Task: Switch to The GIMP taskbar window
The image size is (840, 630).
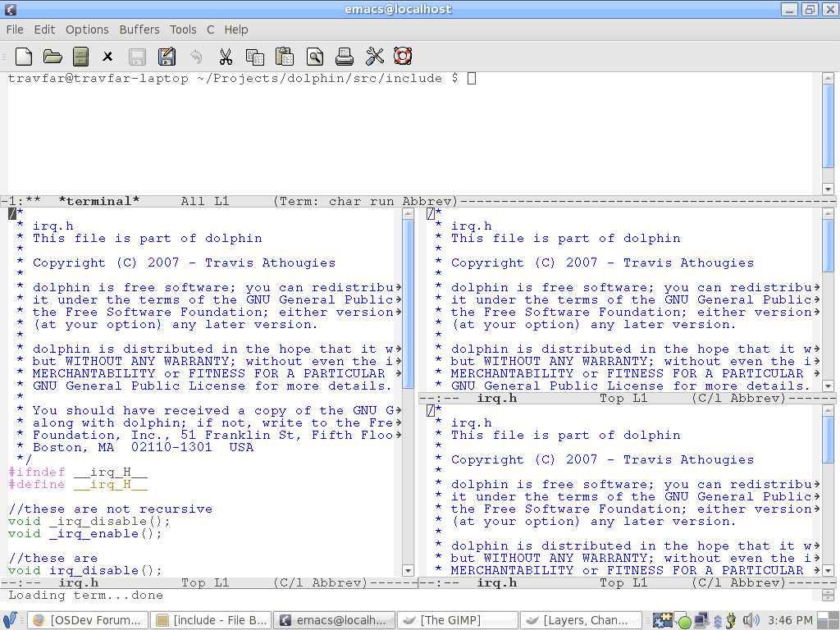Action: click(x=457, y=620)
